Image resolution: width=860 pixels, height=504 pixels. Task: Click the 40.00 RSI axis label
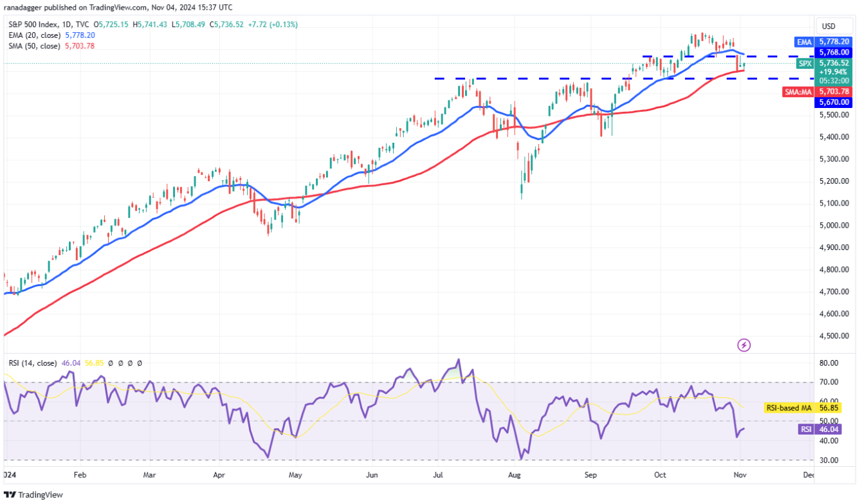[828, 441]
